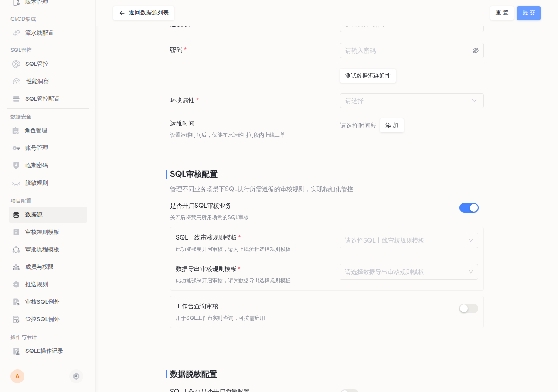This screenshot has width=558, height=392.
Task: Select the SQL管控 sidebar icon
Action: click(x=16, y=64)
